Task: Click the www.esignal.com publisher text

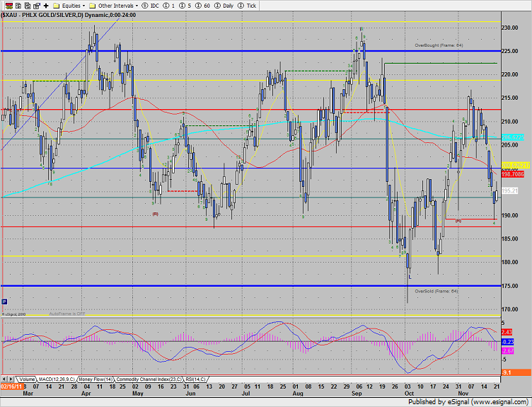Action: [500, 402]
